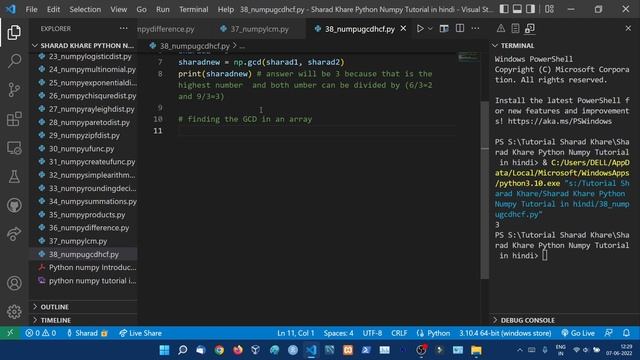640x360 pixels.
Task: Open the run options dropdown arrow
Action: [430, 29]
